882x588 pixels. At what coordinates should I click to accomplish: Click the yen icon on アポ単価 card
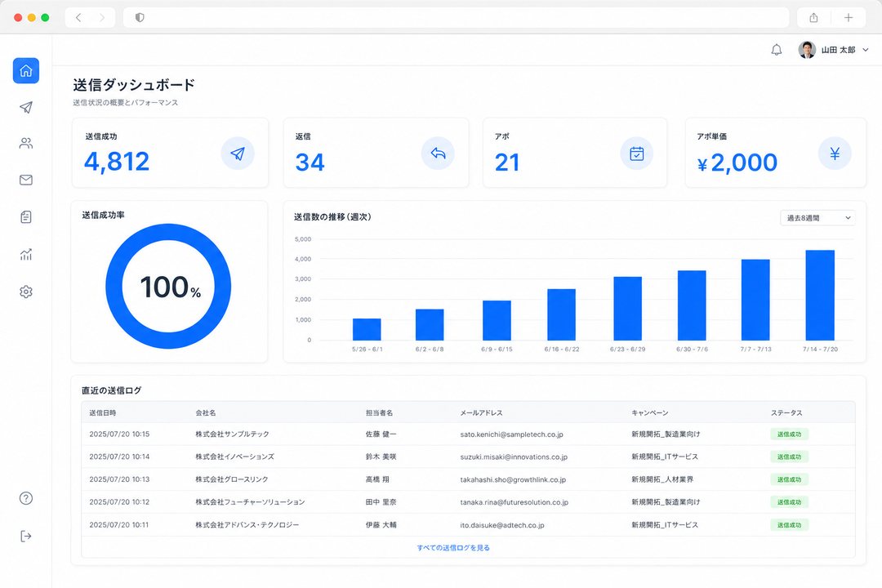(835, 154)
